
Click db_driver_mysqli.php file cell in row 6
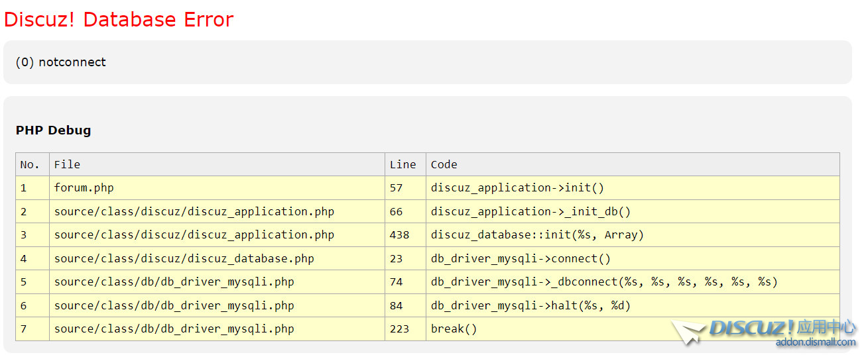coord(217,306)
